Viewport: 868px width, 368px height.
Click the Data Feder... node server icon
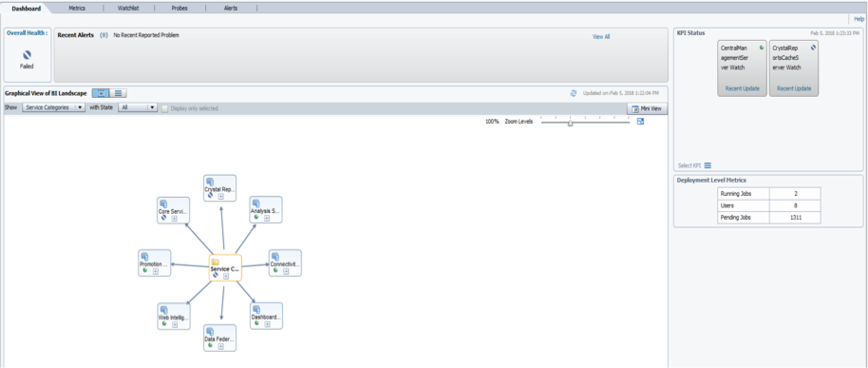tap(209, 331)
